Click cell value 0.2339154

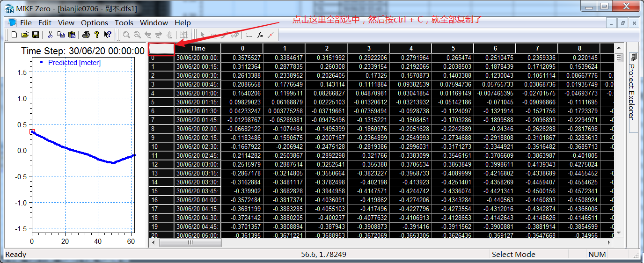[x=368, y=66]
